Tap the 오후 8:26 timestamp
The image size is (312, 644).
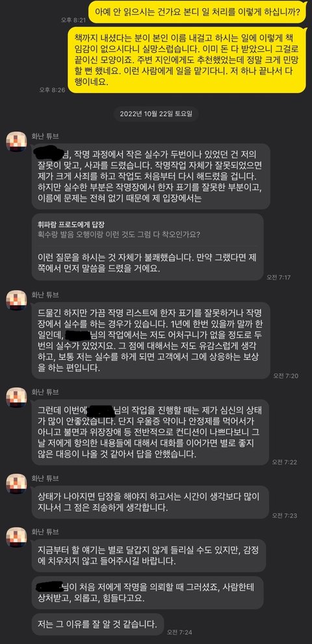(x=52, y=90)
